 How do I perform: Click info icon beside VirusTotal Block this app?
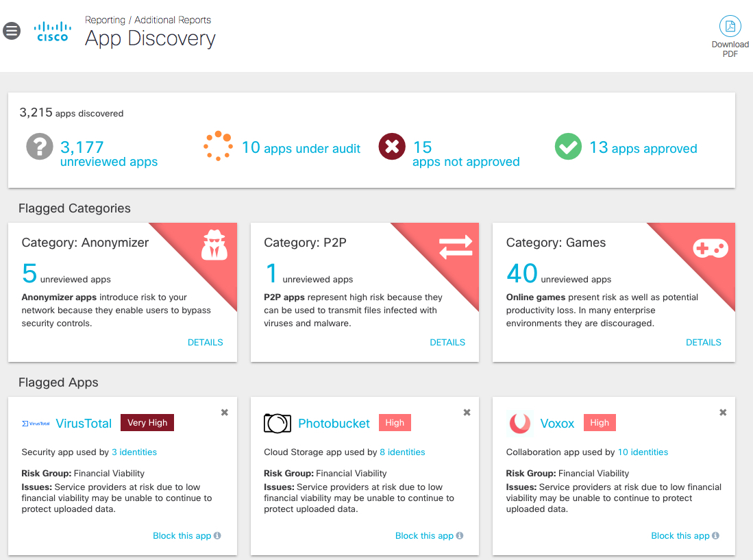point(217,535)
